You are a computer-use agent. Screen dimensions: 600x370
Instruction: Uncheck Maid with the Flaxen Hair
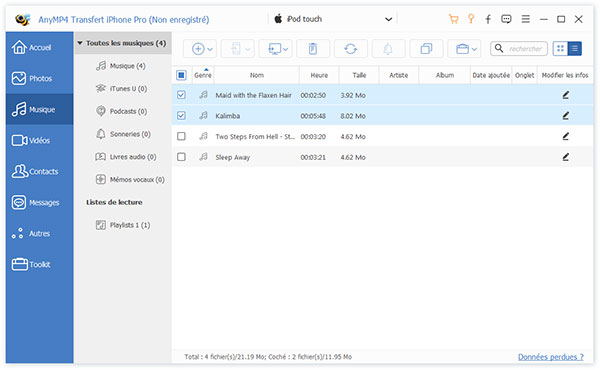[181, 95]
